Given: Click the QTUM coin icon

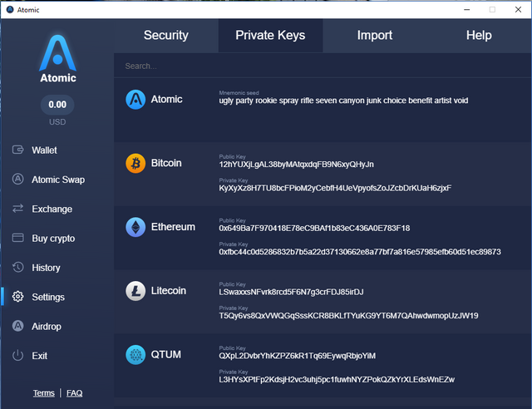Looking at the screenshot, I should (x=135, y=355).
